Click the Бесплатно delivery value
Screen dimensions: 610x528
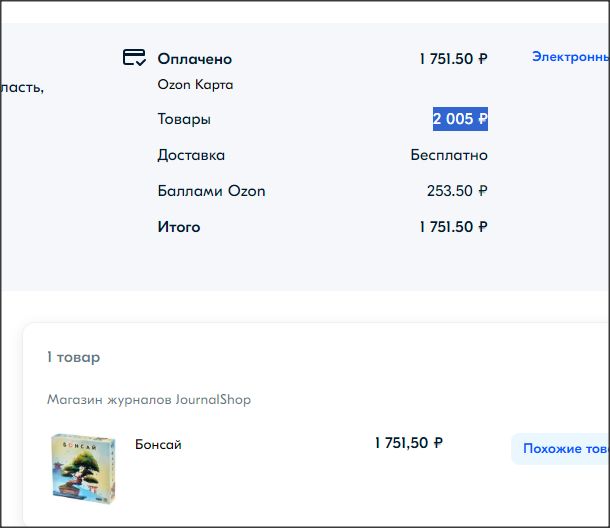click(449, 155)
